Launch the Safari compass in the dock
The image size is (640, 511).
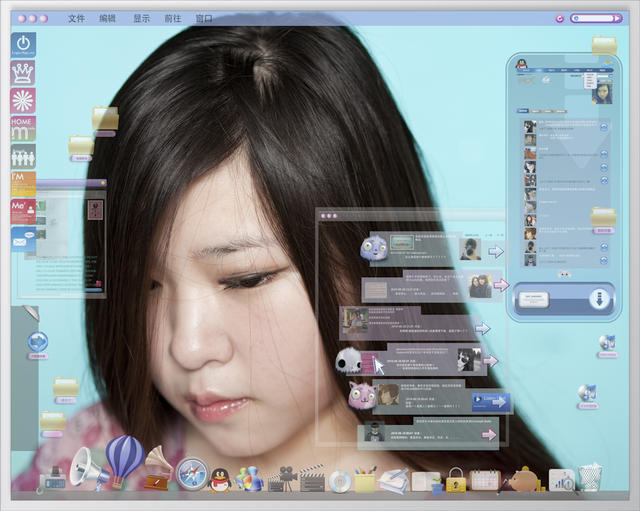192,474
